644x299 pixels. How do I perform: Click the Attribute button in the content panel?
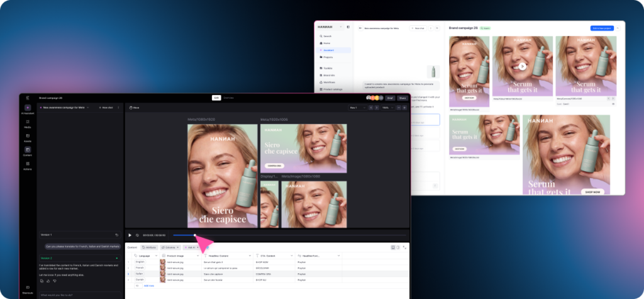coord(149,247)
